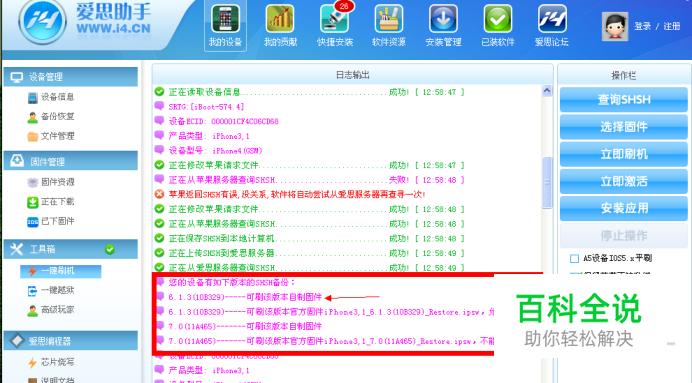692x383 pixels.
Task: Click the log scrollbar up arrow
Action: (x=547, y=90)
